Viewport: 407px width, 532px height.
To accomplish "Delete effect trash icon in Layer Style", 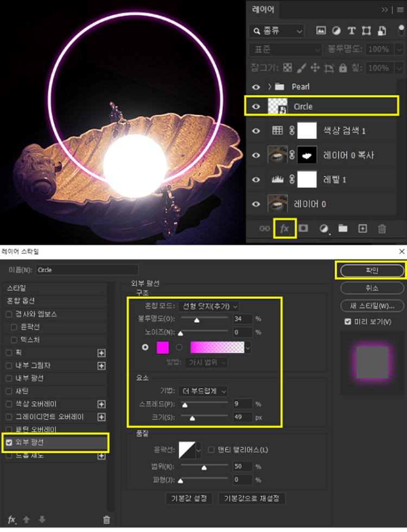I will pyautogui.click(x=106, y=520).
